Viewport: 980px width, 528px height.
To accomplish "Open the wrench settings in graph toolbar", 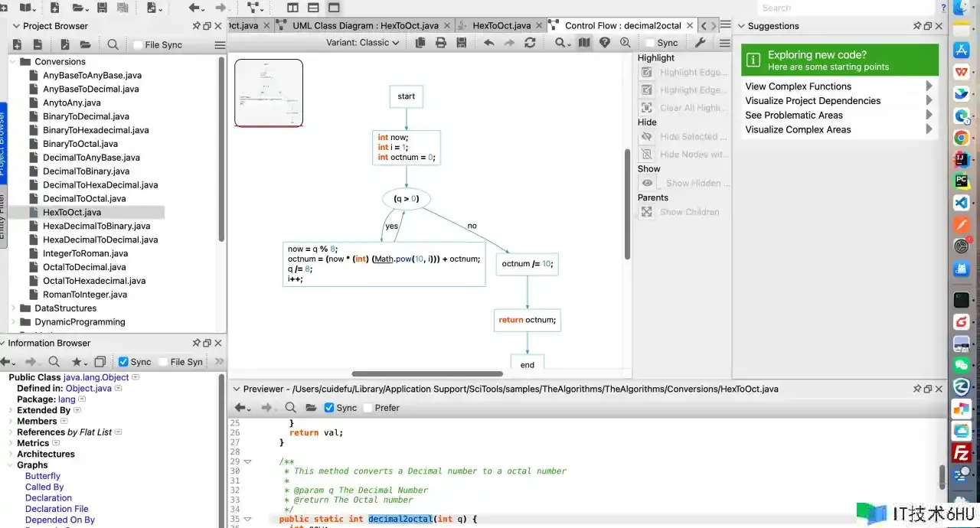I will [700, 43].
